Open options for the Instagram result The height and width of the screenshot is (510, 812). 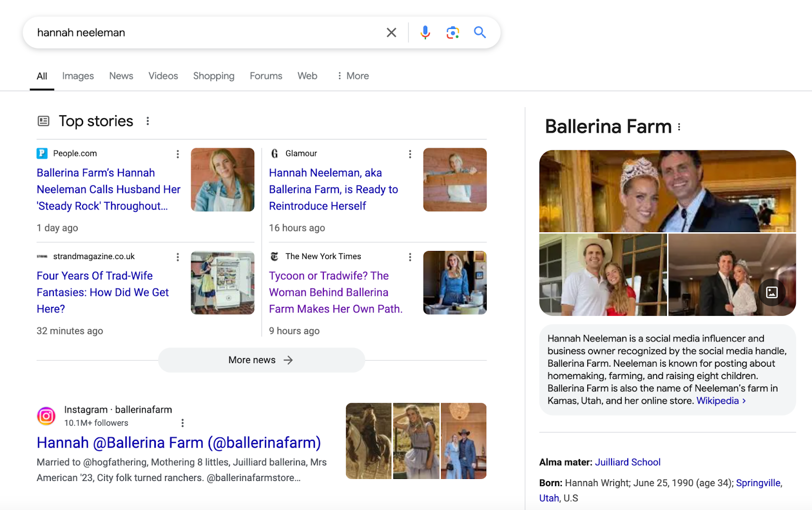(183, 423)
